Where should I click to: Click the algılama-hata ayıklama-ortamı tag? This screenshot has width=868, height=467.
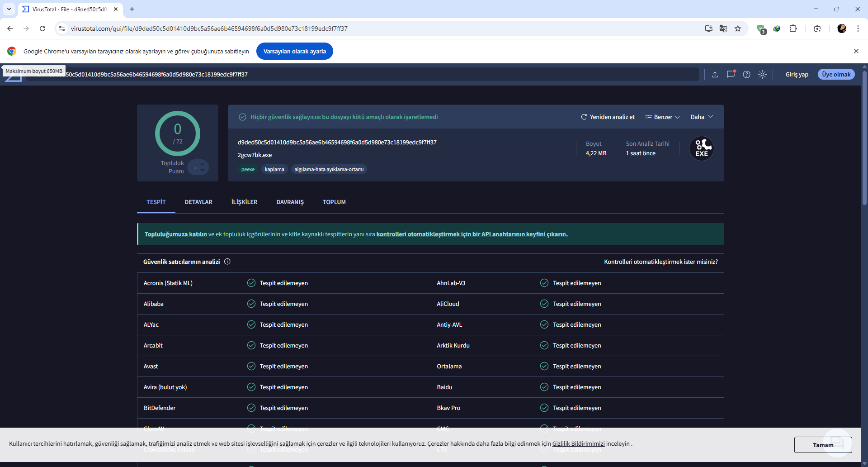coord(329,169)
